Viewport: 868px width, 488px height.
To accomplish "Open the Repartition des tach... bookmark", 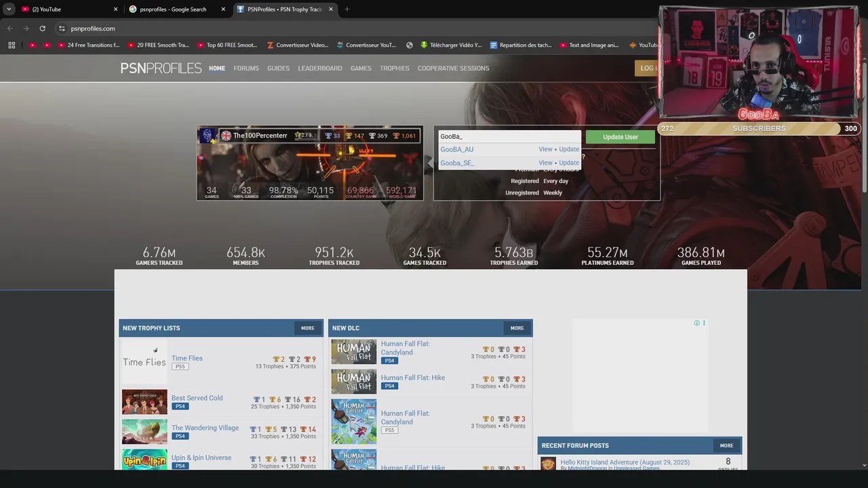I will [521, 45].
